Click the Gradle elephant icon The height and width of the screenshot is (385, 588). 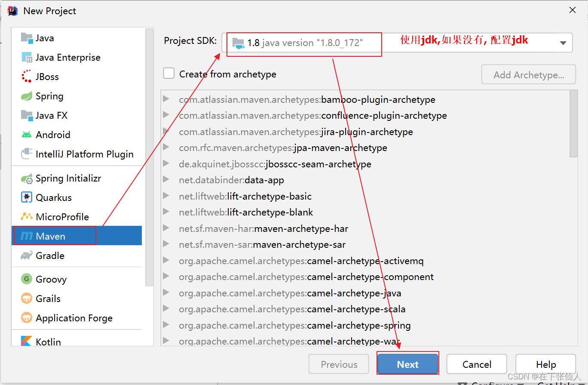27,256
